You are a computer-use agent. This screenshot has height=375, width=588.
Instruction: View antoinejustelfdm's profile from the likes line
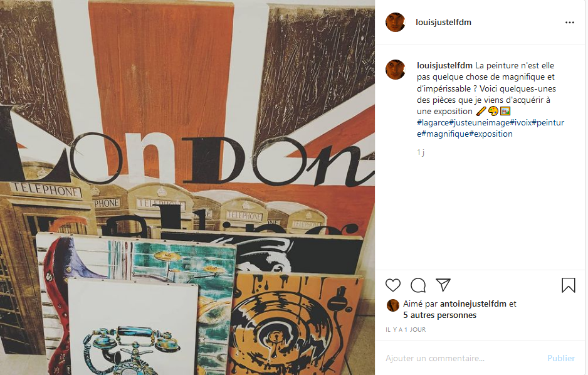coord(473,304)
